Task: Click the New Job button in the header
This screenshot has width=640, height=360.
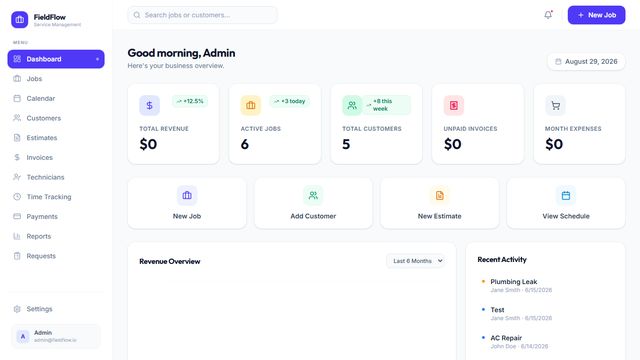Action: point(596,15)
